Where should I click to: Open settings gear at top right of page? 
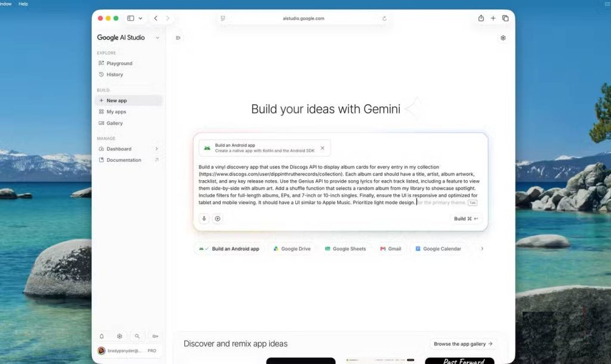click(x=503, y=38)
